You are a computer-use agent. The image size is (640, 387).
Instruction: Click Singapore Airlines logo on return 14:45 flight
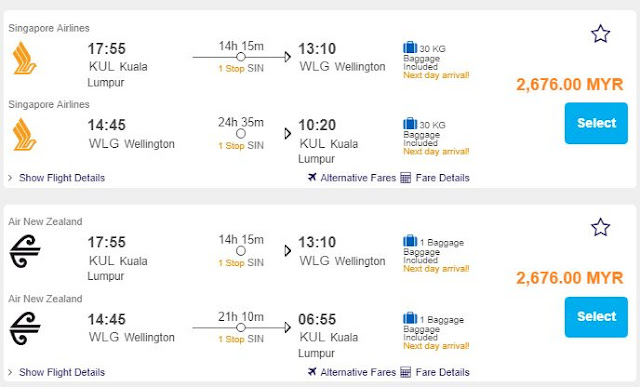[24, 134]
